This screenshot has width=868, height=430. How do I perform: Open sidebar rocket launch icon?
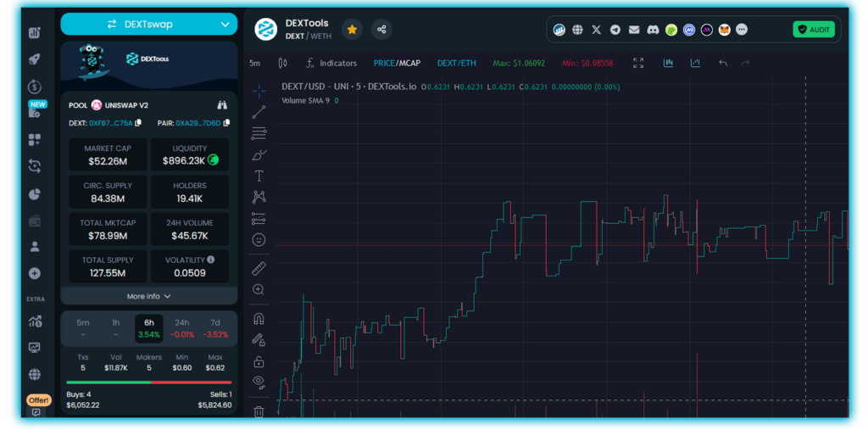[x=34, y=59]
